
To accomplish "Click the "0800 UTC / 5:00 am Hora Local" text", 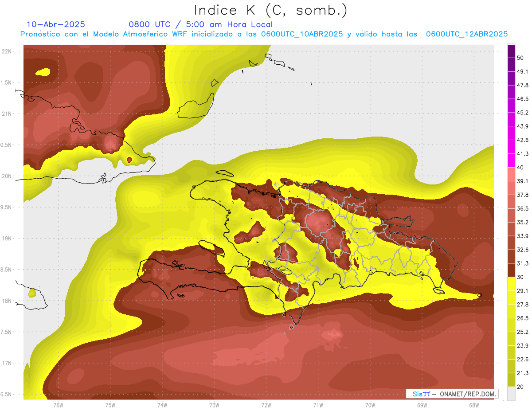I will click(200, 24).
